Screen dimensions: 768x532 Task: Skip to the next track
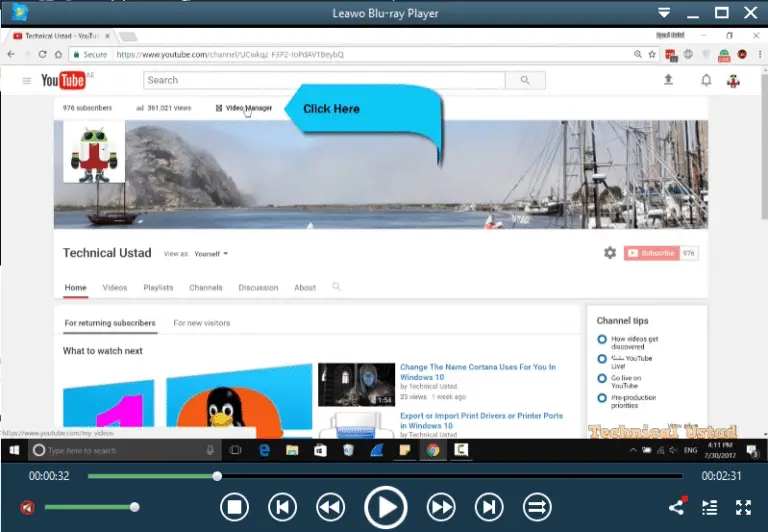click(x=489, y=507)
